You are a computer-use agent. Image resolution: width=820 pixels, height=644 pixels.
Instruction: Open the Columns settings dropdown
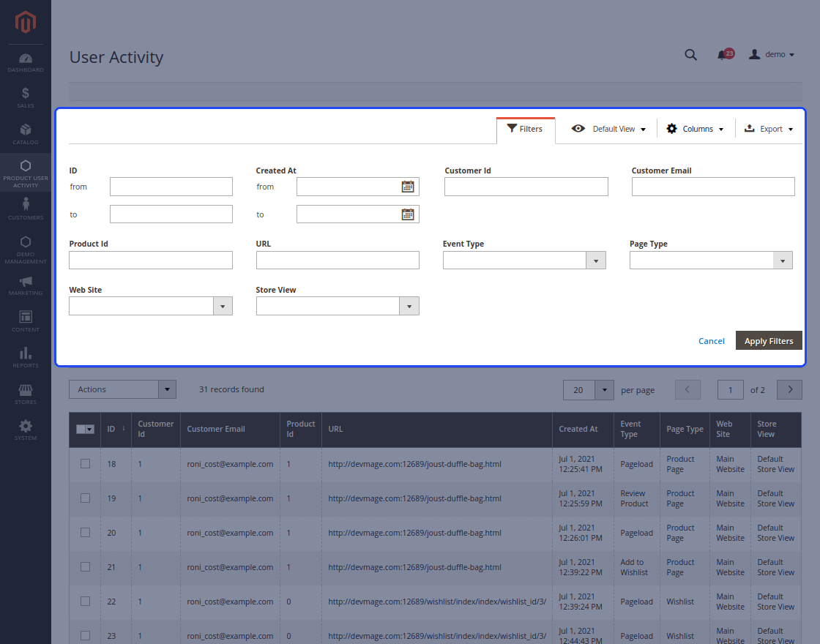coord(696,129)
